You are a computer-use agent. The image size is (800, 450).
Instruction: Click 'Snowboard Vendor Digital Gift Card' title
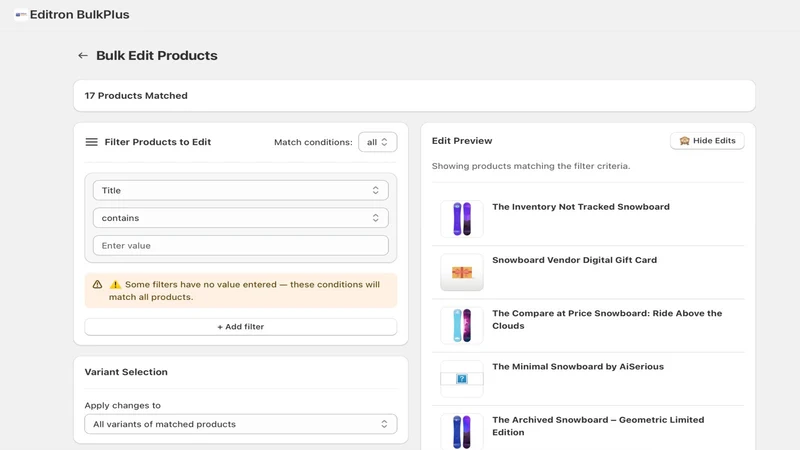coord(574,260)
